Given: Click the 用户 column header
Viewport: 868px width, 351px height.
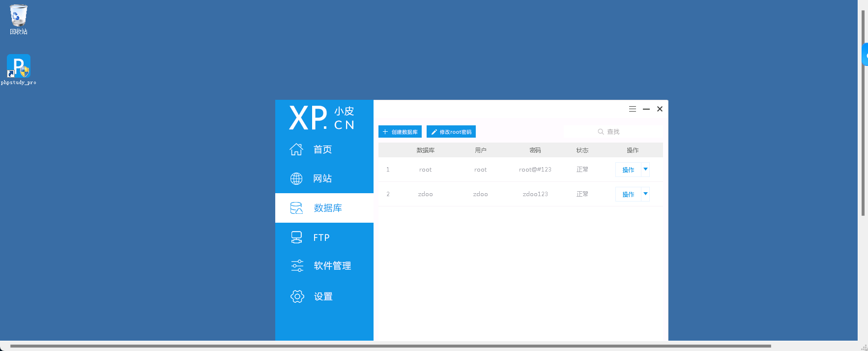Looking at the screenshot, I should click(x=481, y=150).
